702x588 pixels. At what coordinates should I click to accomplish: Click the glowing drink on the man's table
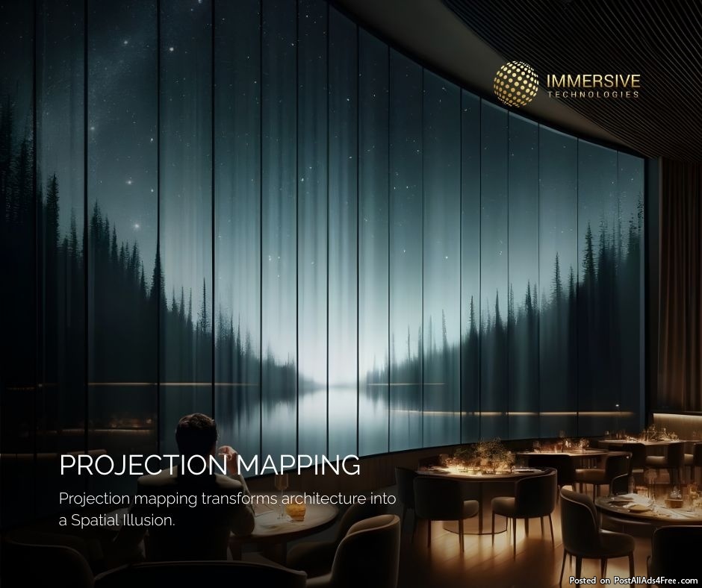(296, 511)
